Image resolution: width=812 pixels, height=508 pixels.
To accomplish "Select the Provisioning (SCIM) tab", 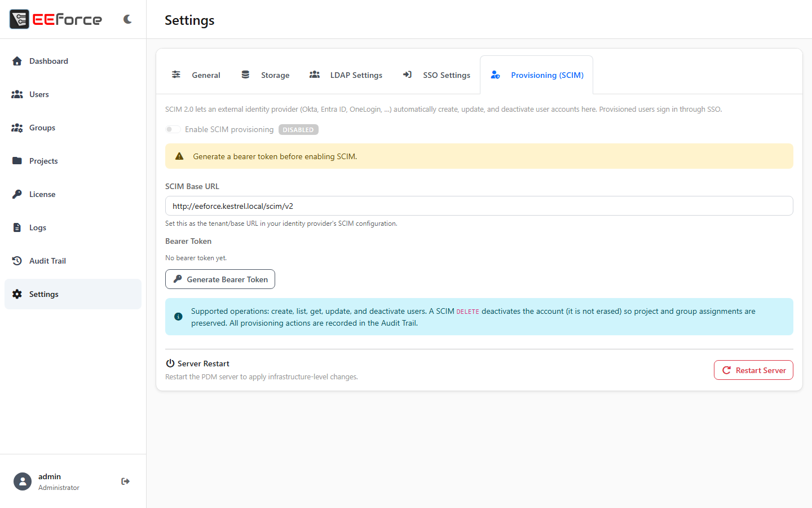I will coord(536,75).
